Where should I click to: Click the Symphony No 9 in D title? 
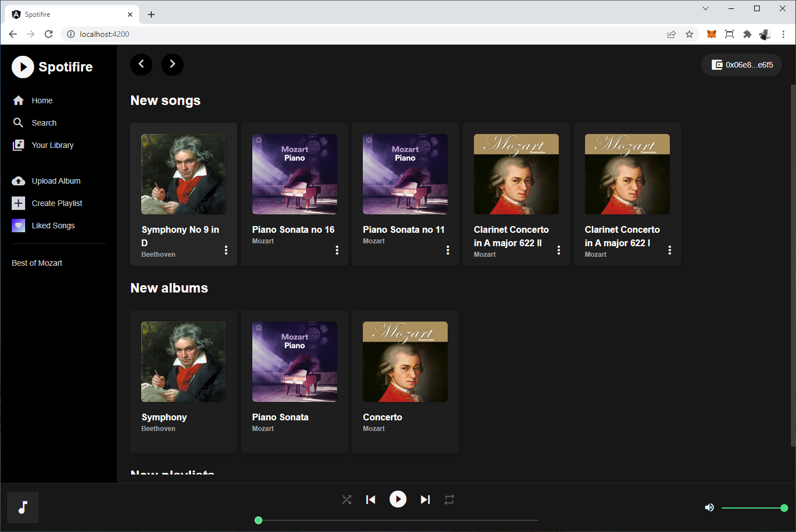click(180, 236)
